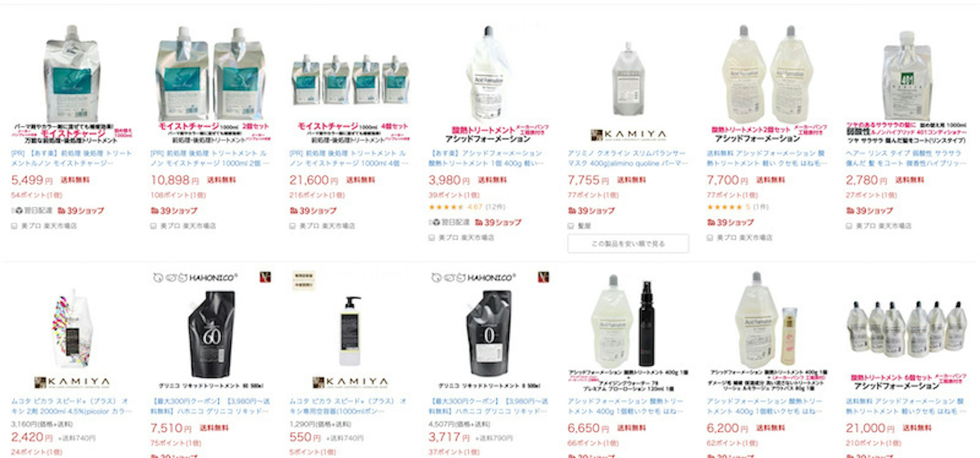
Task: Open the 美プロ 楽天市場店 shop link under the 10,898円 item
Action: click(x=188, y=226)
